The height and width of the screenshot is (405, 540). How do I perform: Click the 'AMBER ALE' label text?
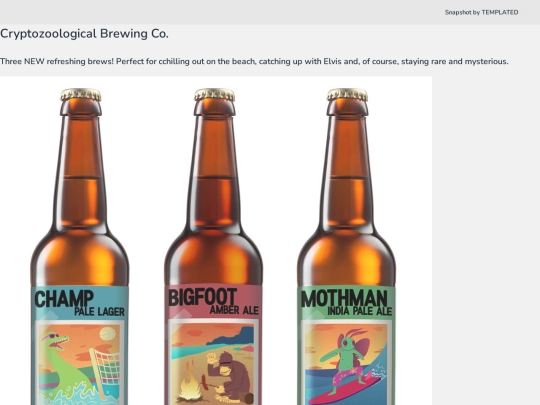(x=234, y=310)
